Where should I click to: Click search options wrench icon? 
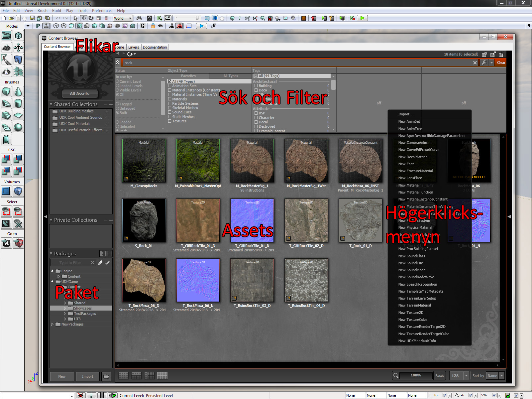484,63
